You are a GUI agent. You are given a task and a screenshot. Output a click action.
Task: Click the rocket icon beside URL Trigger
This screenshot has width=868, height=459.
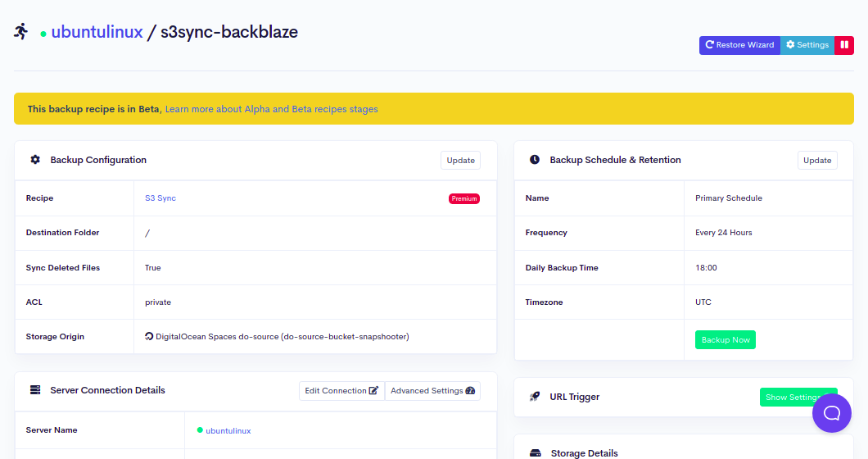tap(535, 397)
